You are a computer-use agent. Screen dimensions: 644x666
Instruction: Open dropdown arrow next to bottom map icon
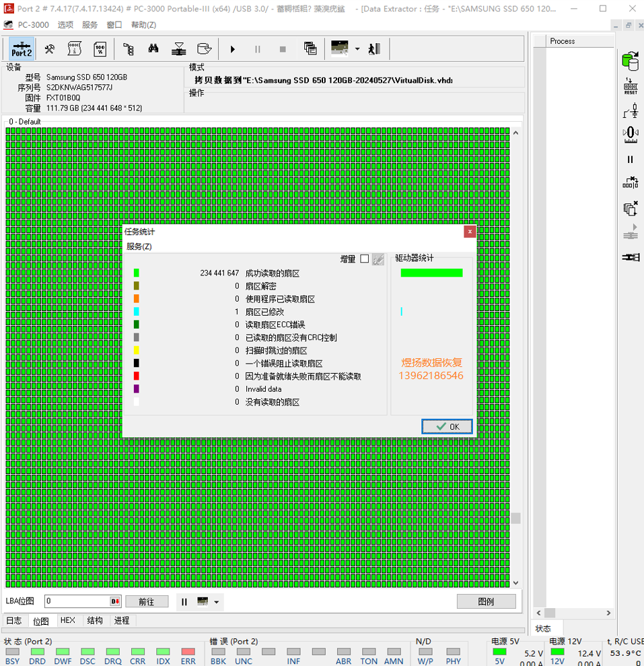(x=217, y=602)
